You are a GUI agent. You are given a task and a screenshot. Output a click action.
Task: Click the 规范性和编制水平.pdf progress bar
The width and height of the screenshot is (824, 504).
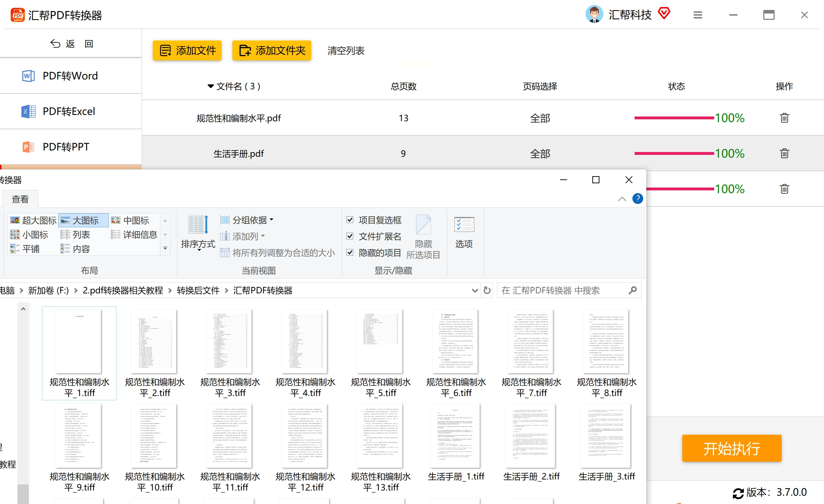[674, 118]
